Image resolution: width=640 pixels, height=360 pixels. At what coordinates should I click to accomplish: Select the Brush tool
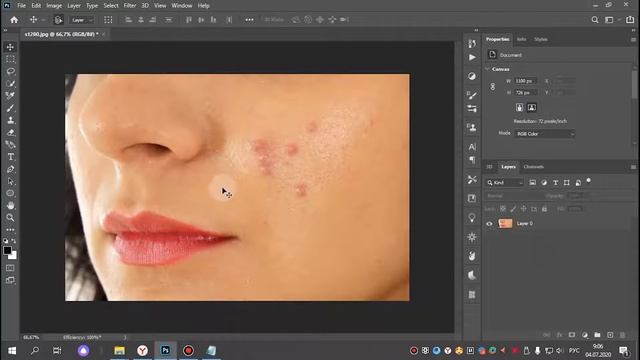point(10,108)
